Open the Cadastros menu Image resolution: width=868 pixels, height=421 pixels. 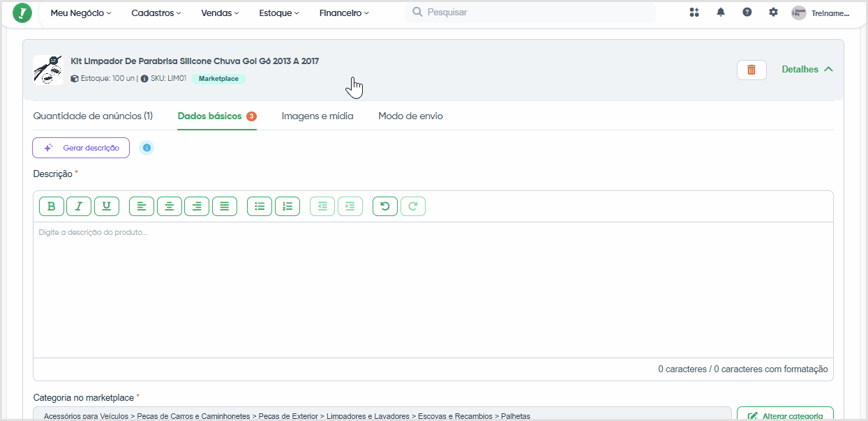tap(156, 13)
